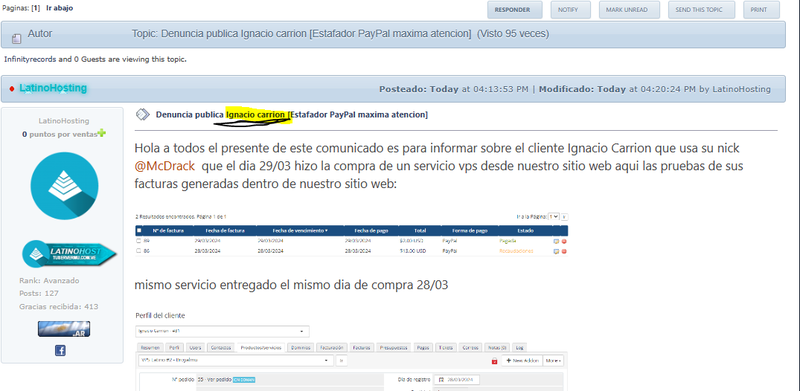800x391 pixels.
Task: Switch to the Contactos tab
Action: pos(221,348)
